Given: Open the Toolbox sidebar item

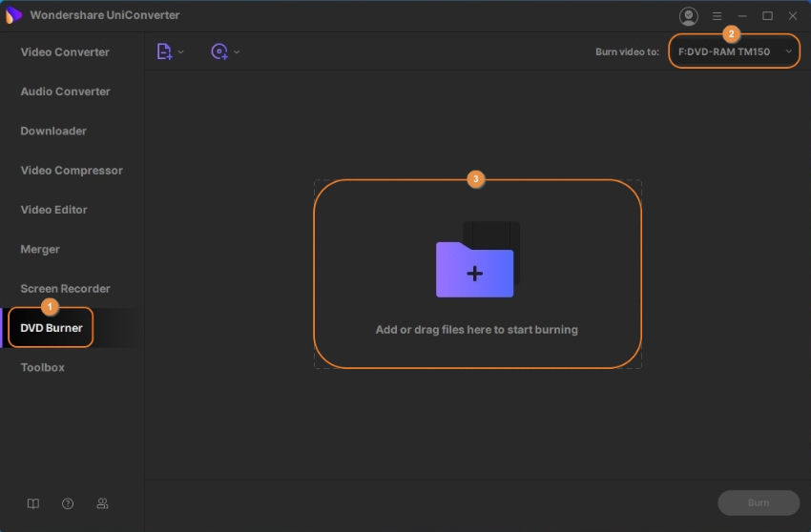Looking at the screenshot, I should point(43,367).
